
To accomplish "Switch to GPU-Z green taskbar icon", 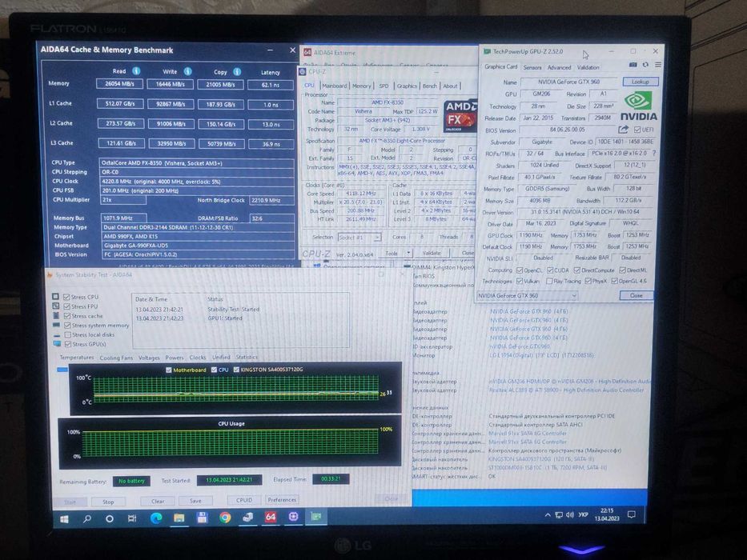I will (x=316, y=517).
